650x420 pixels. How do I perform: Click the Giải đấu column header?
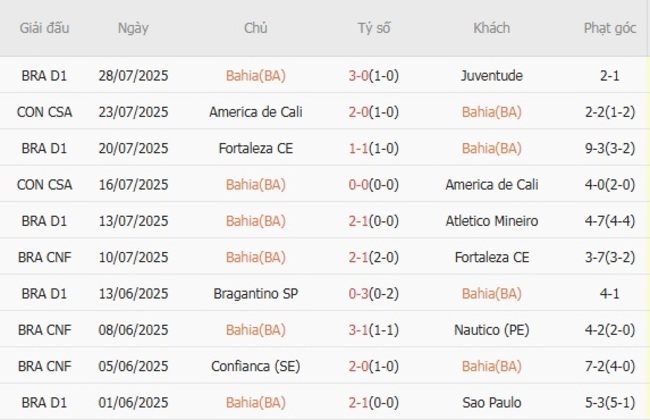coord(44,28)
